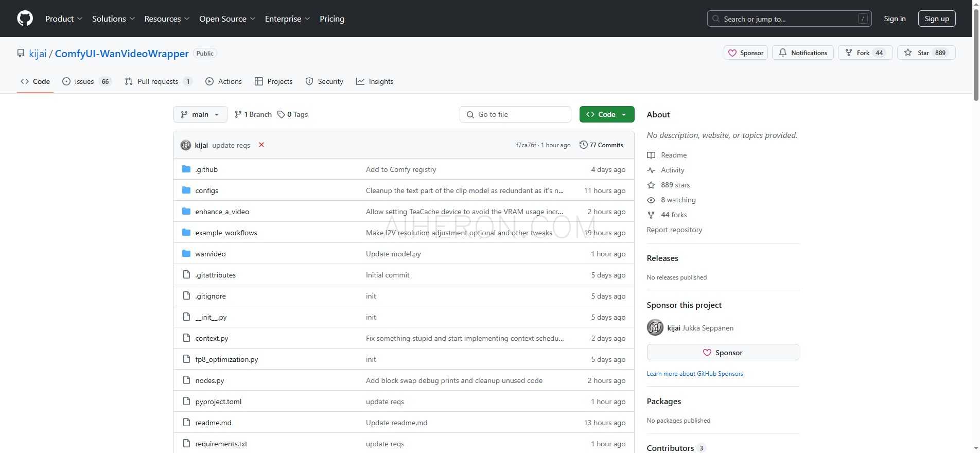Click the eye icon beside 8 watching
Image resolution: width=980 pixels, height=453 pixels.
651,200
